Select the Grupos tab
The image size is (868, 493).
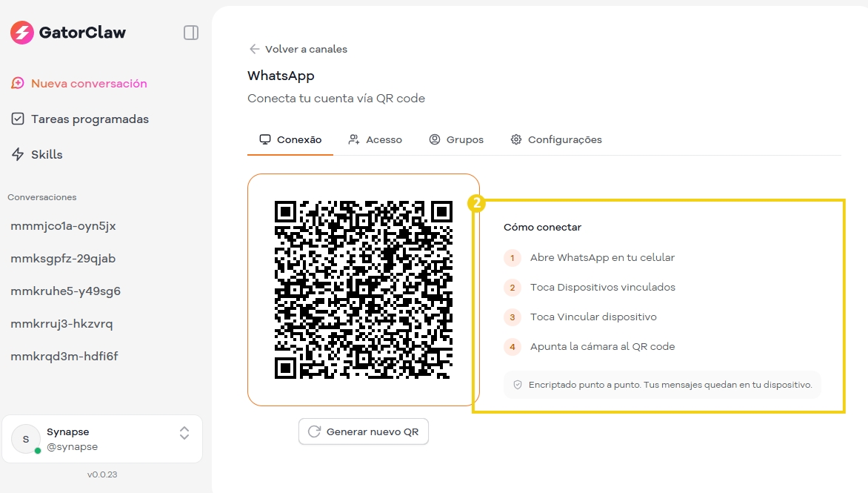tap(456, 139)
